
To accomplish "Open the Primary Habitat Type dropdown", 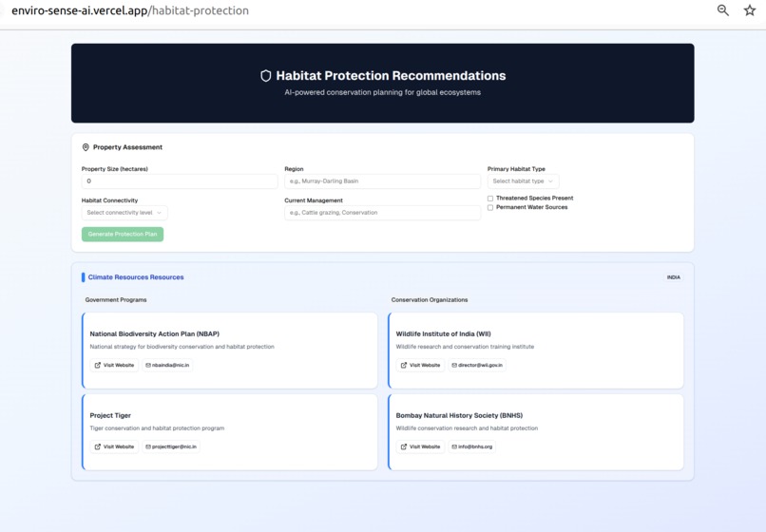I will pyautogui.click(x=524, y=181).
